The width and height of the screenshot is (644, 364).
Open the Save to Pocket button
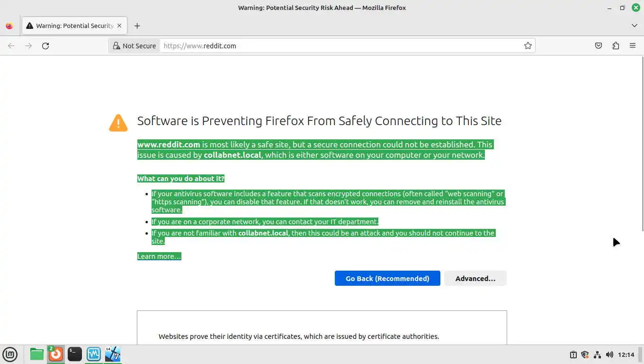click(x=599, y=46)
